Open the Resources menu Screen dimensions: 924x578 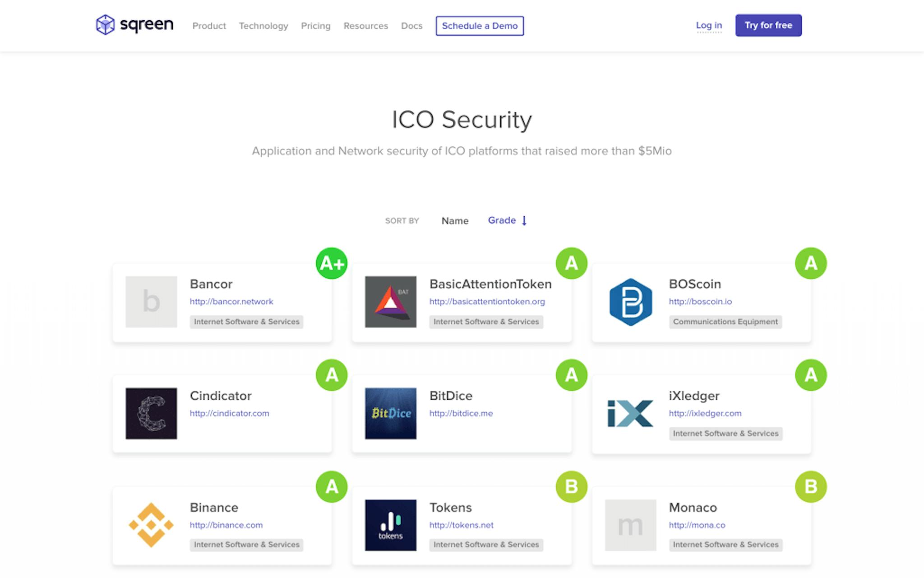pos(366,26)
